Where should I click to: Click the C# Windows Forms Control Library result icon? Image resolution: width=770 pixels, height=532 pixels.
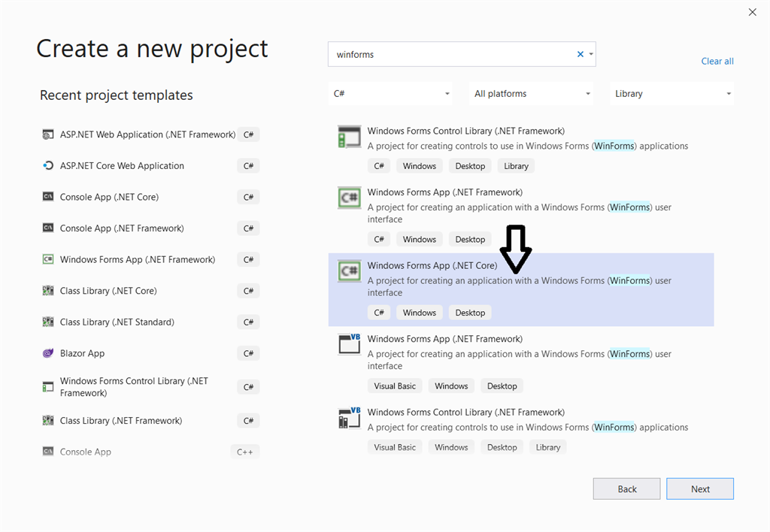350,137
